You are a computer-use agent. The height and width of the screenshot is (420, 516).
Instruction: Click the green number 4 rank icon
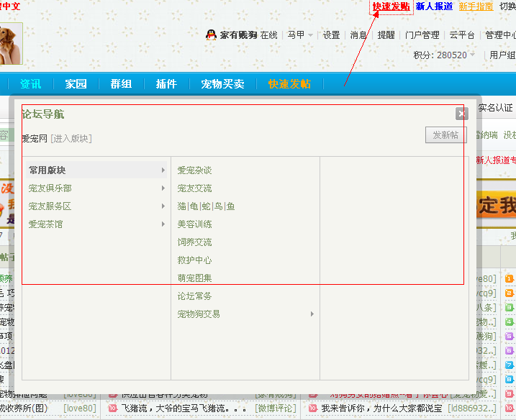[x=509, y=322]
